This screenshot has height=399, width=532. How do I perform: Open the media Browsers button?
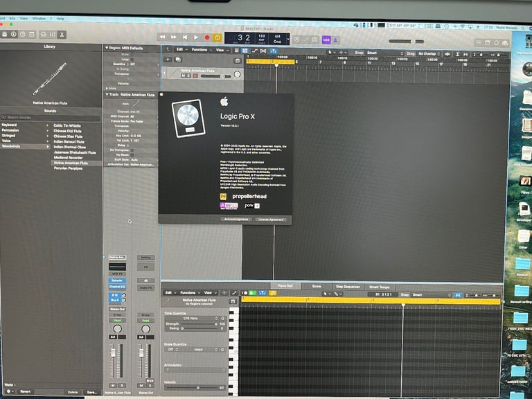click(505, 43)
